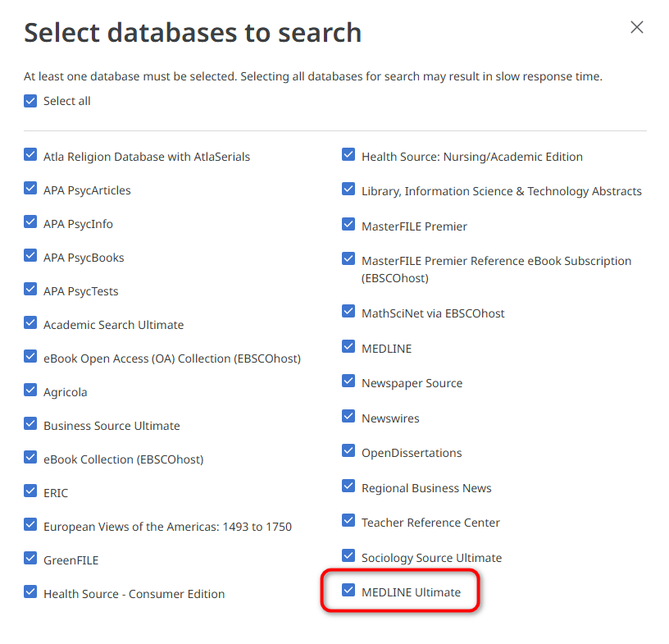The image size is (669, 644).
Task: Toggle the Select all checkbox
Action: tap(30, 101)
